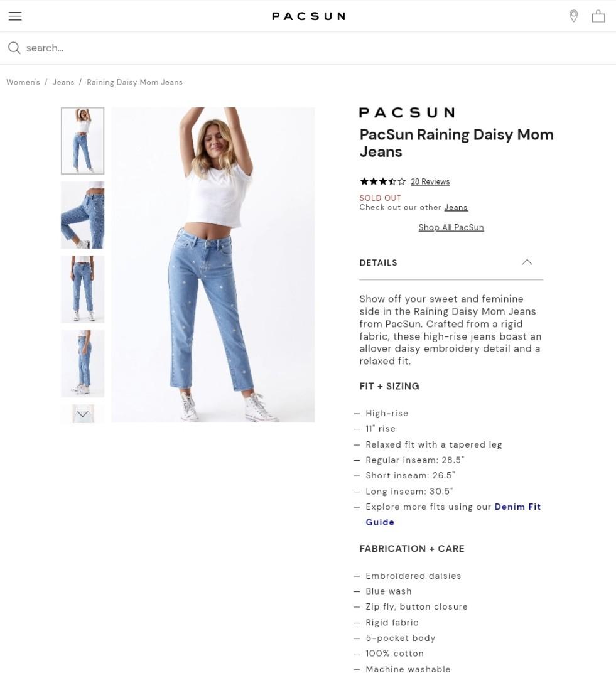Viewport: 616px width, 678px height.
Task: Open the Denim Fit Guide link
Action: pyautogui.click(x=453, y=514)
